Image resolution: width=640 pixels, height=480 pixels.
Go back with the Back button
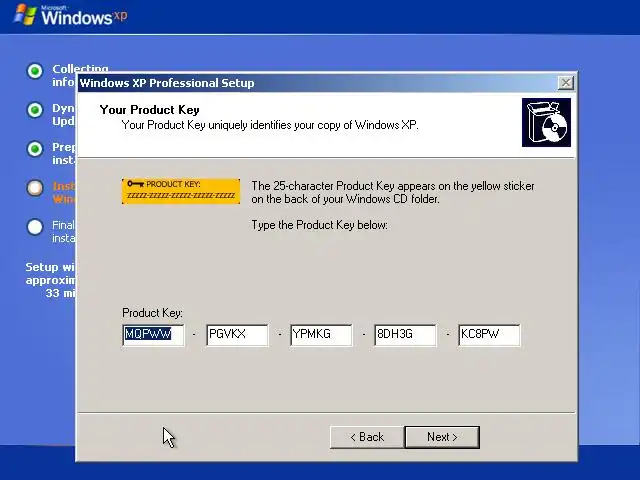pyautogui.click(x=367, y=437)
